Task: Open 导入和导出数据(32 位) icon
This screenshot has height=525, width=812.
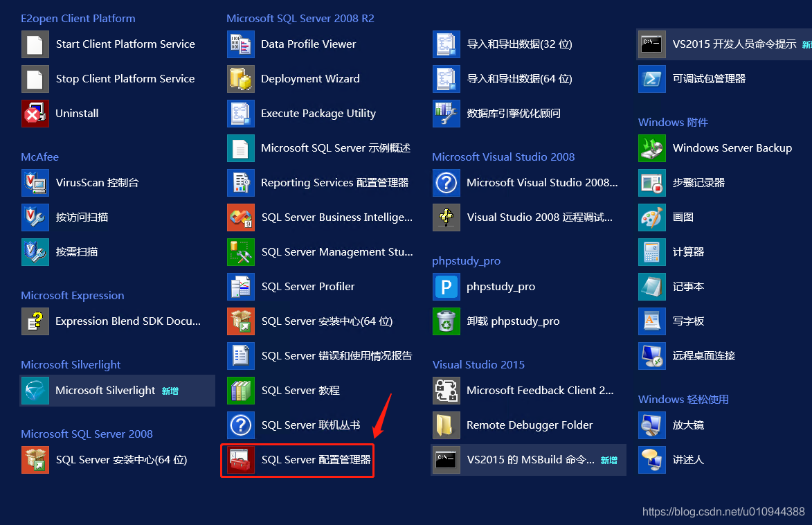Action: (446, 44)
